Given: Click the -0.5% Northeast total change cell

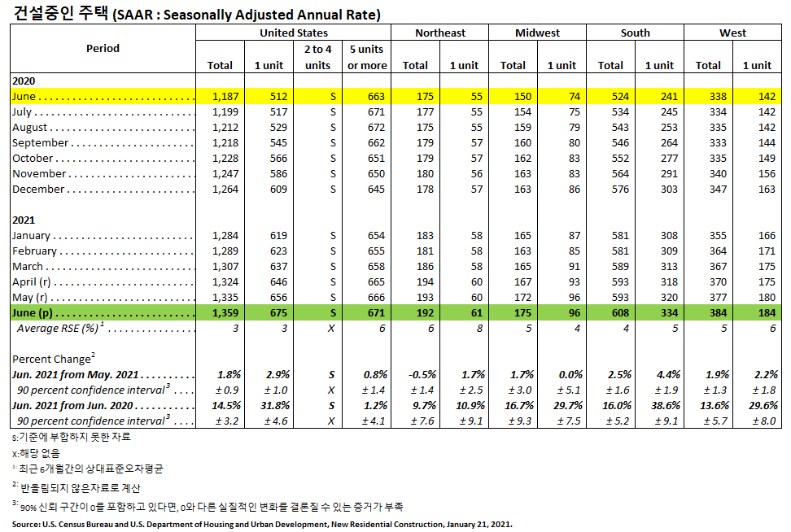Looking at the screenshot, I should tap(421, 374).
